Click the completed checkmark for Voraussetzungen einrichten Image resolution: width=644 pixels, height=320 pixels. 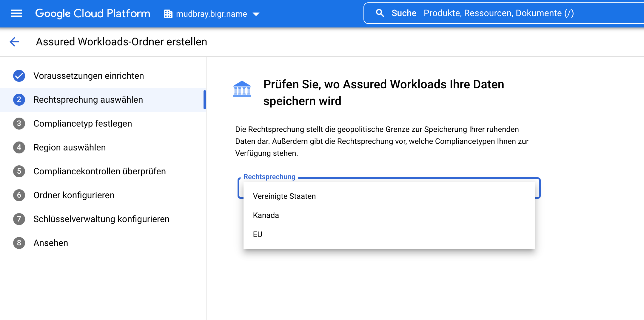tap(19, 76)
